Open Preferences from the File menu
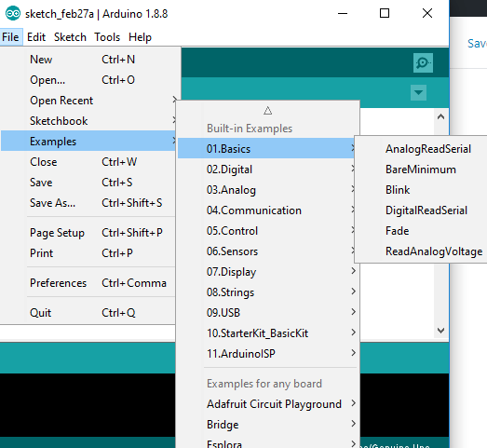 [88, 283]
